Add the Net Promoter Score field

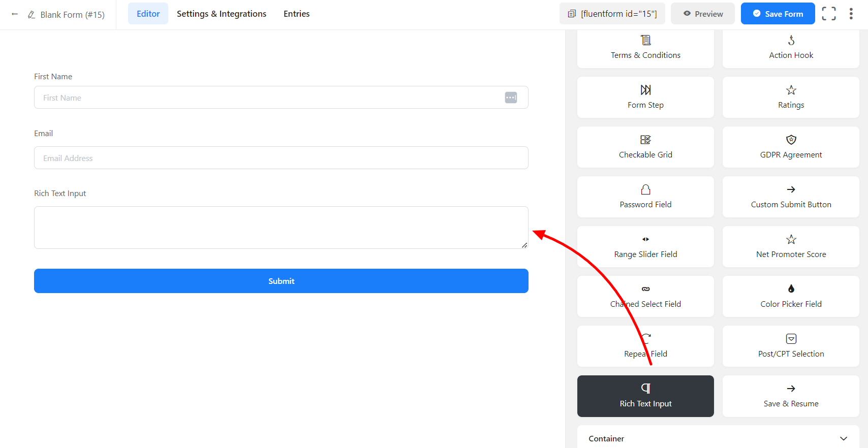[790, 246]
